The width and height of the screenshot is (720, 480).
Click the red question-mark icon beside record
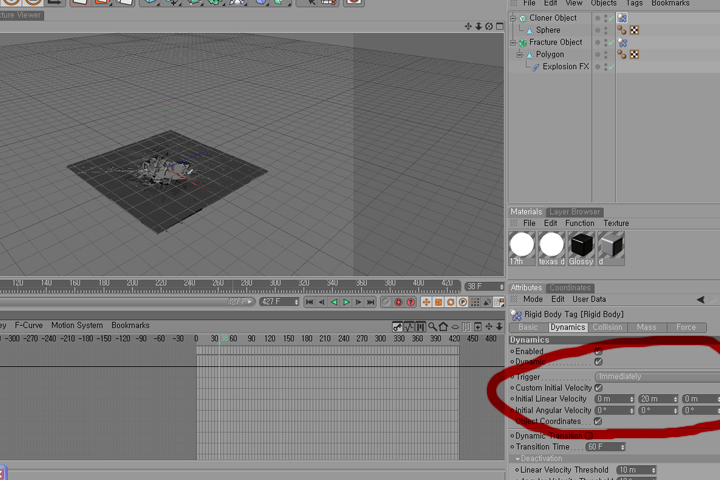pyautogui.click(x=411, y=302)
